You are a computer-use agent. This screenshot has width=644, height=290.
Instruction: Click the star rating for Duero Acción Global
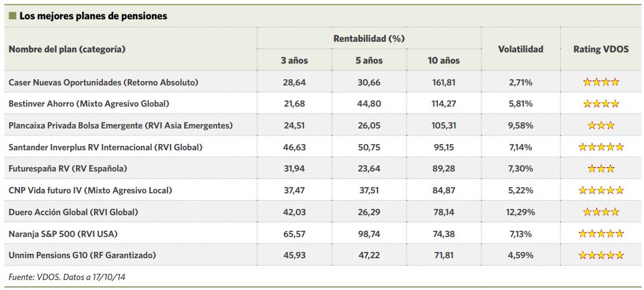coord(601,212)
